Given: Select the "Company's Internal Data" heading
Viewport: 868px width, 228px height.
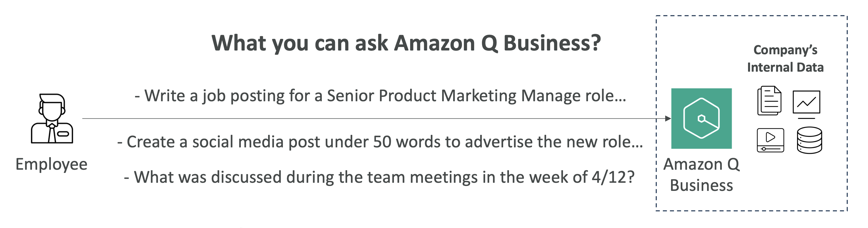Looking at the screenshot, I should tap(785, 59).
